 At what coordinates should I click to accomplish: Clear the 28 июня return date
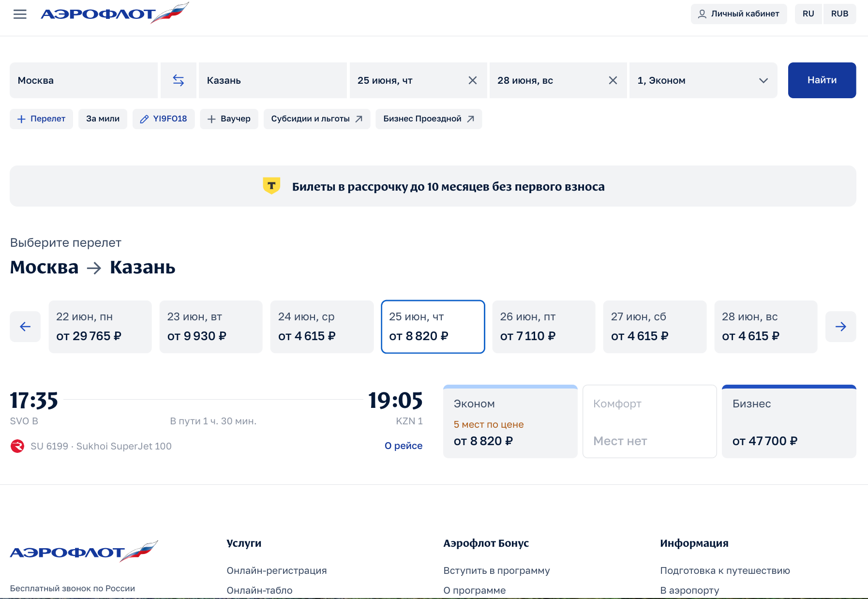point(613,80)
